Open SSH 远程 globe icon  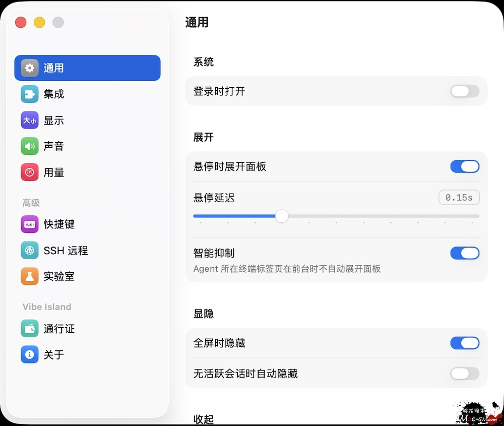click(x=30, y=251)
